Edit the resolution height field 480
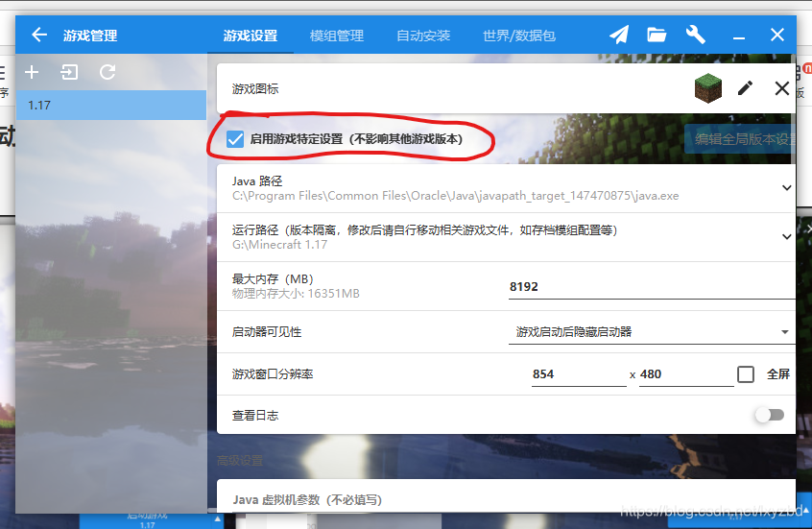 (x=686, y=374)
